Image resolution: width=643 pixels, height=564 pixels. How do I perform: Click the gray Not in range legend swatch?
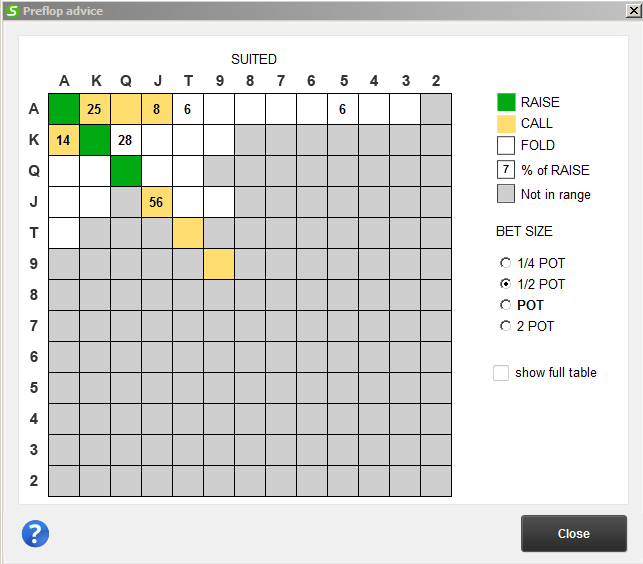tap(506, 194)
